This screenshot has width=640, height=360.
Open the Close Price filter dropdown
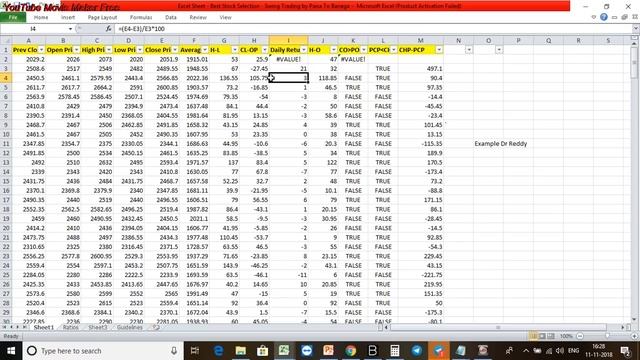click(175, 50)
